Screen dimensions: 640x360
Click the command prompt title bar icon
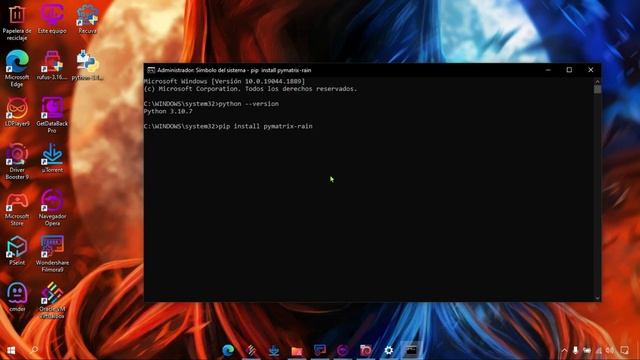click(x=151, y=70)
